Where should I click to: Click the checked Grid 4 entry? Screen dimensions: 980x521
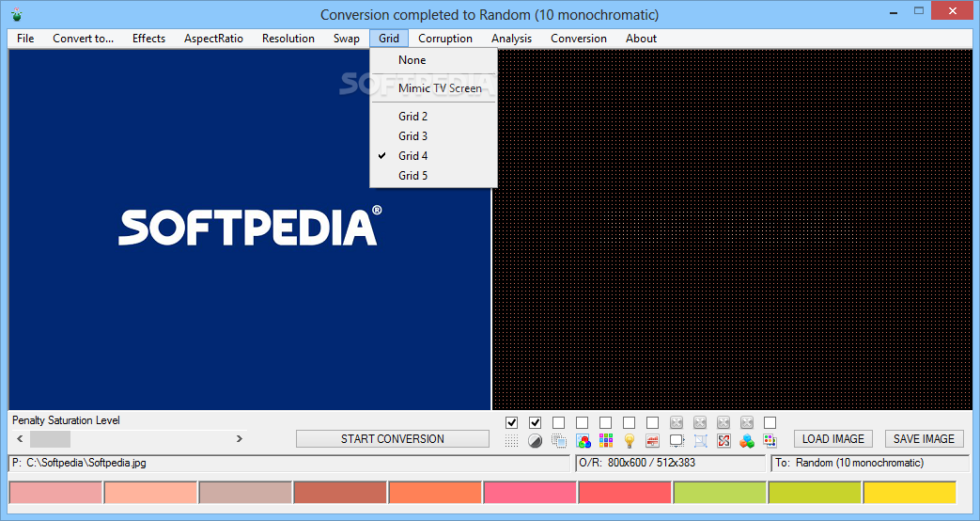[434, 156]
